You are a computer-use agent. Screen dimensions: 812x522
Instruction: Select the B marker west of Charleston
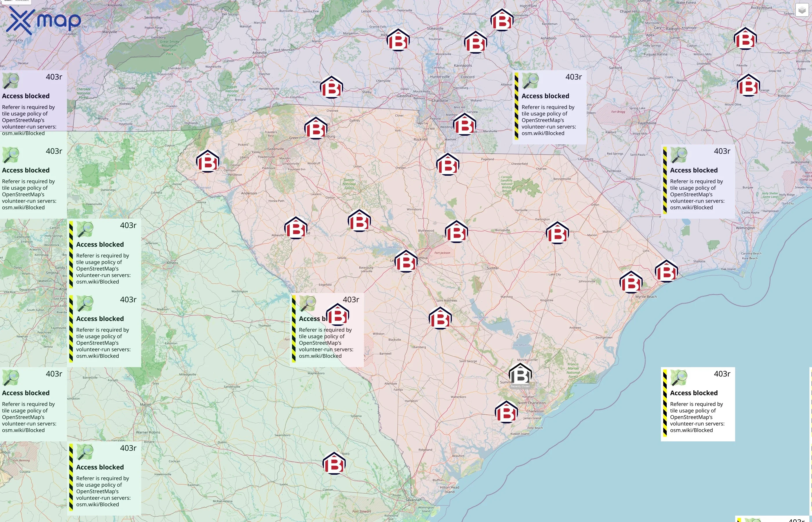[x=506, y=412]
